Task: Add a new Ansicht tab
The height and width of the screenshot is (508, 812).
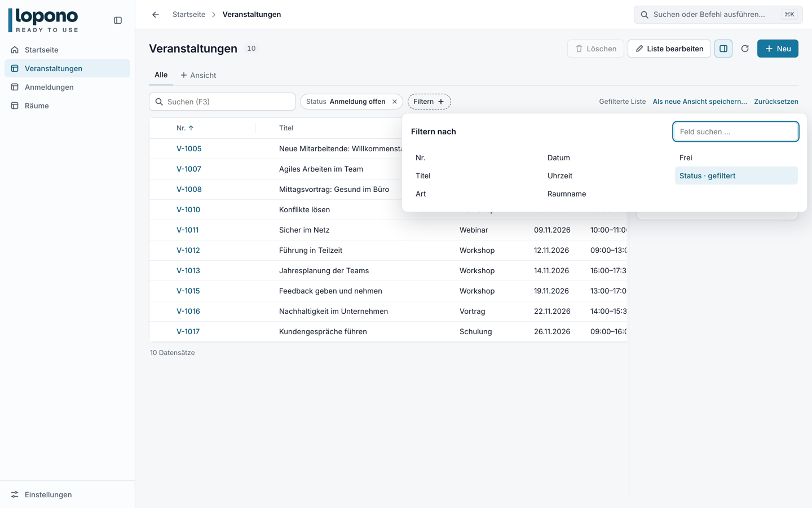Action: tap(198, 75)
